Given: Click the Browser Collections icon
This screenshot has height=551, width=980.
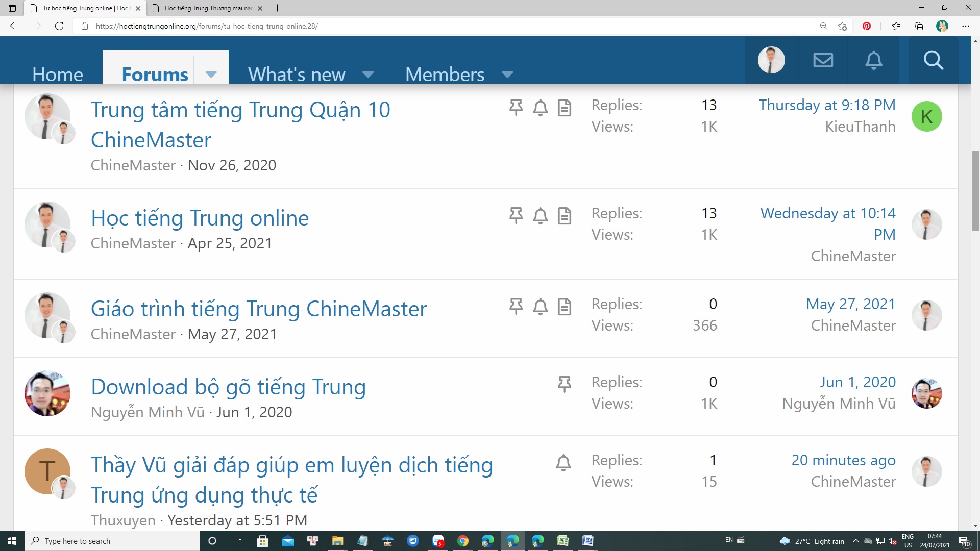Looking at the screenshot, I should pos(919,26).
